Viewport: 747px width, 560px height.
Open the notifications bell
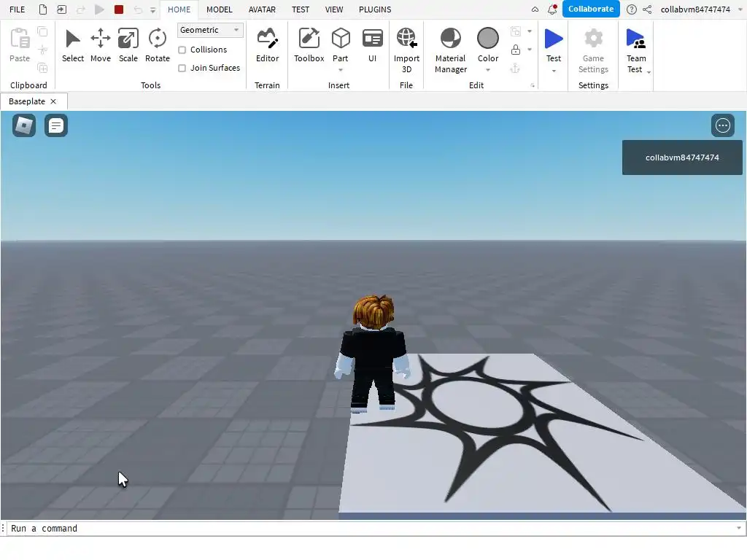(x=553, y=9)
